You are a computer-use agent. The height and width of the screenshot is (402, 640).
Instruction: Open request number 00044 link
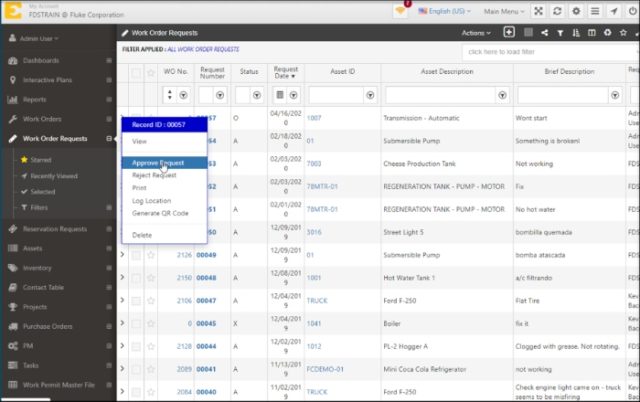coord(206,346)
